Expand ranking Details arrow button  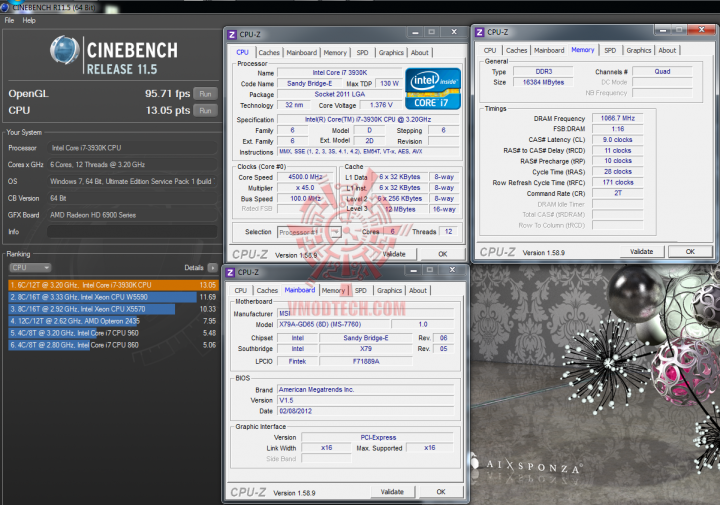click(x=213, y=268)
